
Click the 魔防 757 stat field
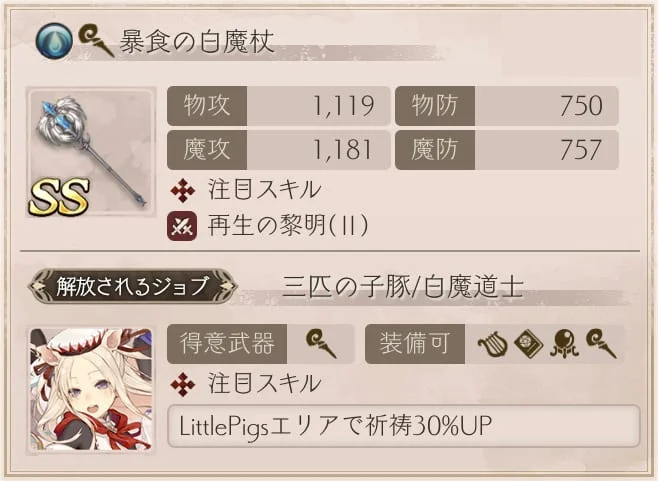[x=507, y=150]
